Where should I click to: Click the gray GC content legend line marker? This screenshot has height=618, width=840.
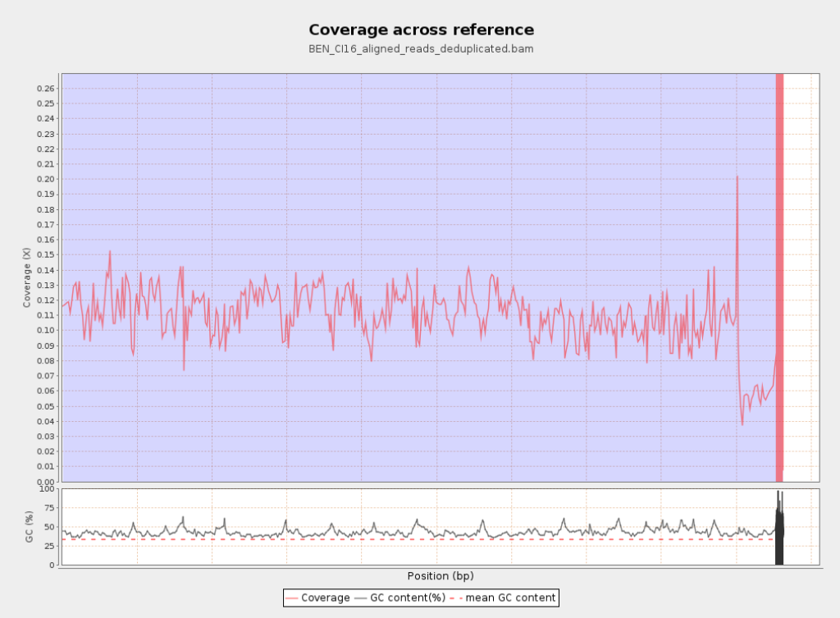coord(362,597)
